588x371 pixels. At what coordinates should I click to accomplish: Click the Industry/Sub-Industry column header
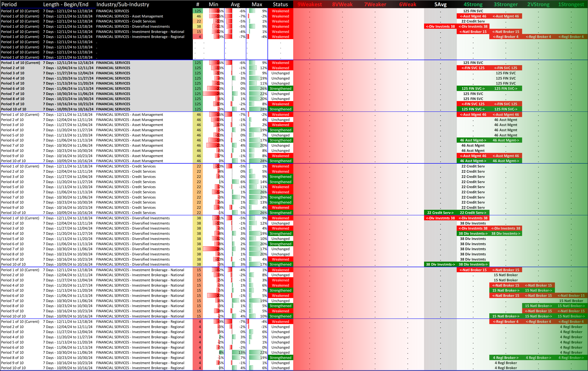click(123, 4)
